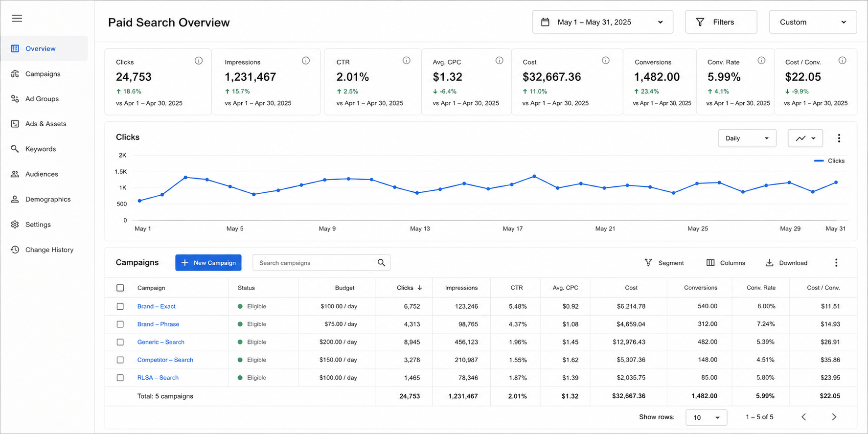The width and height of the screenshot is (868, 434).
Task: Click the Conversions column header
Action: [x=701, y=288]
